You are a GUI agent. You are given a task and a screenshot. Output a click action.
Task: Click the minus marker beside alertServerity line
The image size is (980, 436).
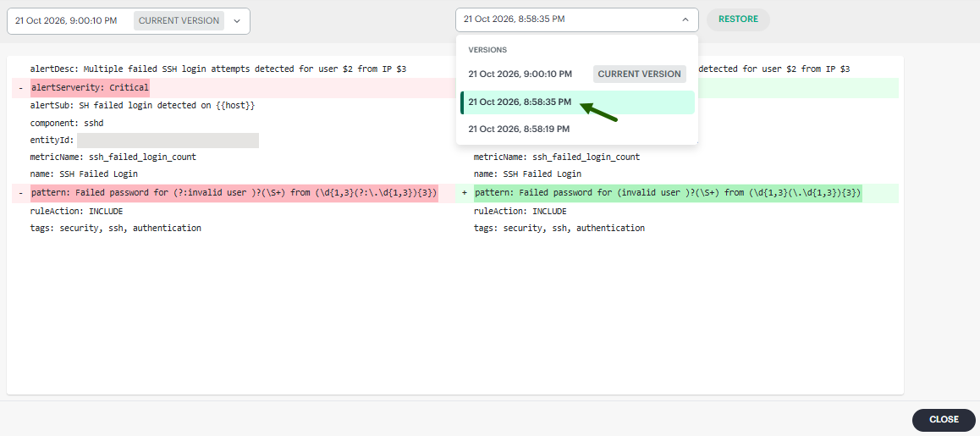pyautogui.click(x=20, y=88)
